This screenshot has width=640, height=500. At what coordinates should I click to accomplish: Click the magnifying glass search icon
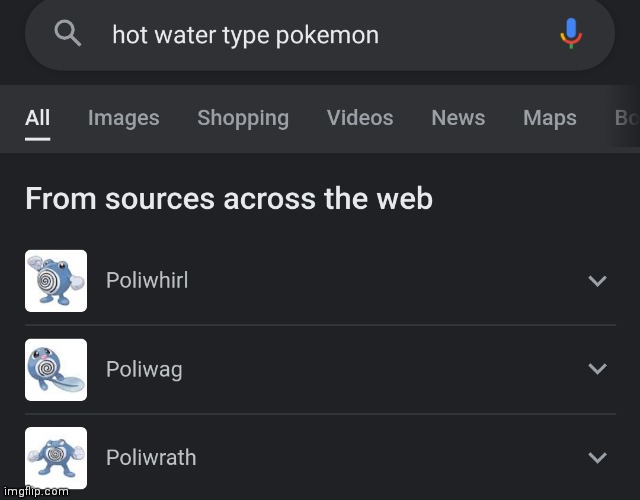coord(67,34)
